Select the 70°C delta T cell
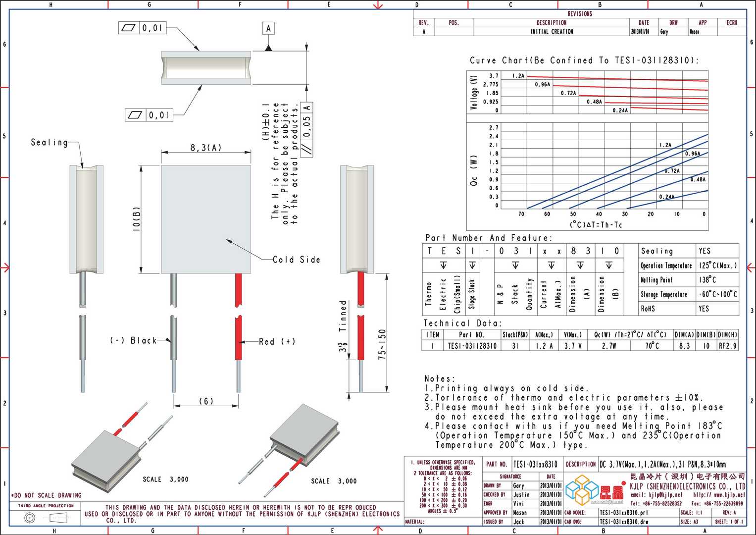 pos(652,346)
